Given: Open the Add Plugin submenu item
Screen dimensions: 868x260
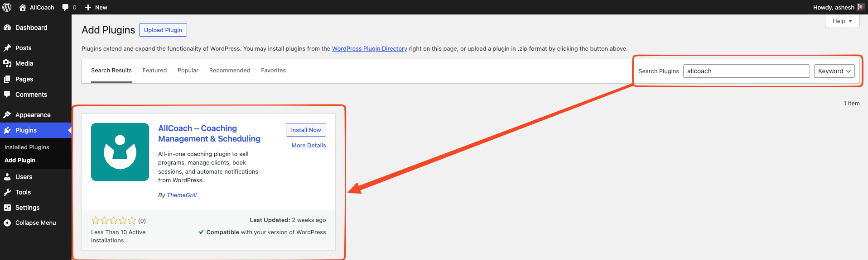Looking at the screenshot, I should (20, 161).
